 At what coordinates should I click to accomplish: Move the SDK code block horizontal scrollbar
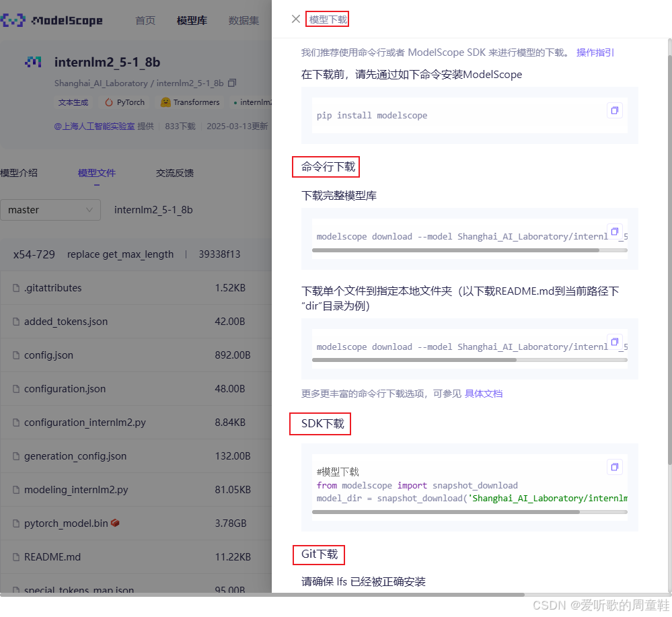point(446,512)
